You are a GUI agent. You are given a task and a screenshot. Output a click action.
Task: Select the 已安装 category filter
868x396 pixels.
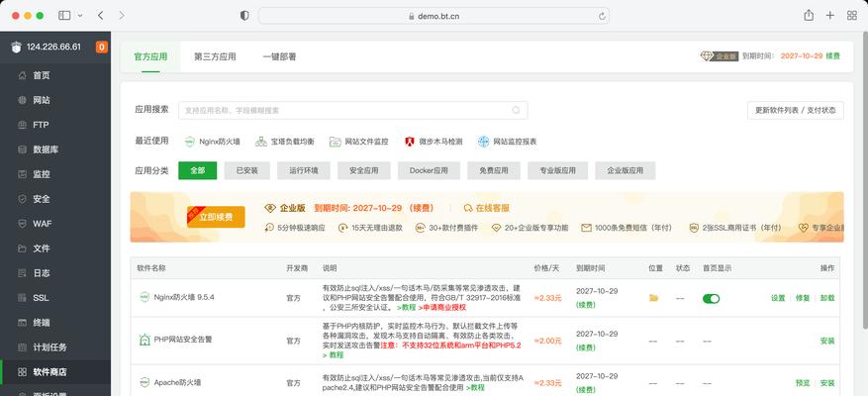246,170
